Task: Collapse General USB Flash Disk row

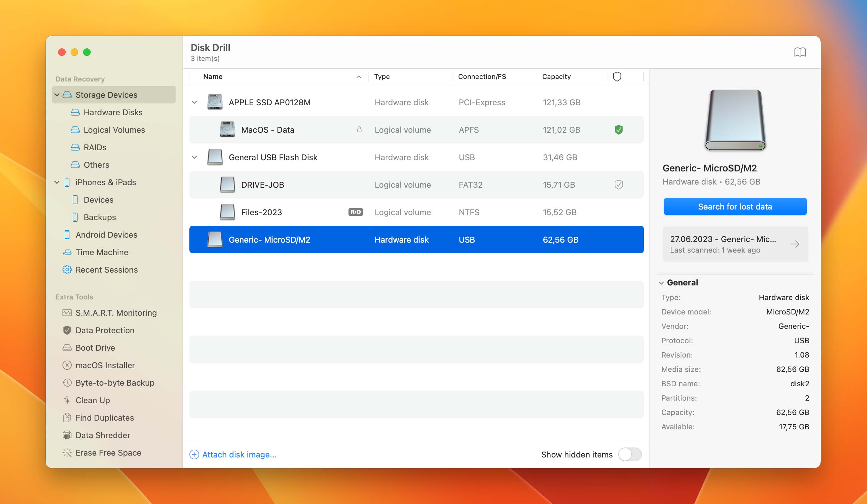Action: click(x=194, y=157)
